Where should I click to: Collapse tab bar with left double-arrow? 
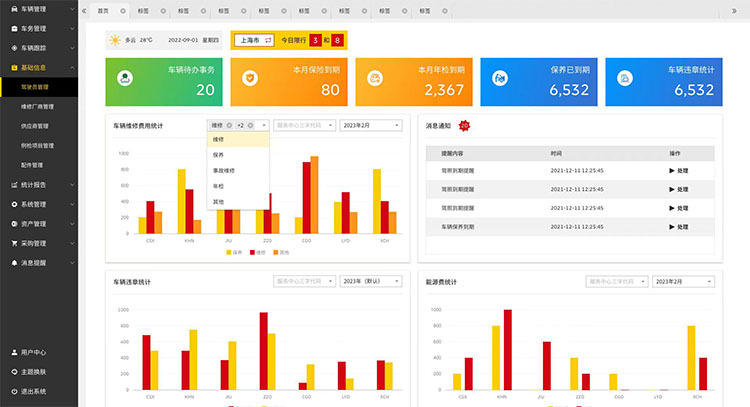click(x=84, y=11)
